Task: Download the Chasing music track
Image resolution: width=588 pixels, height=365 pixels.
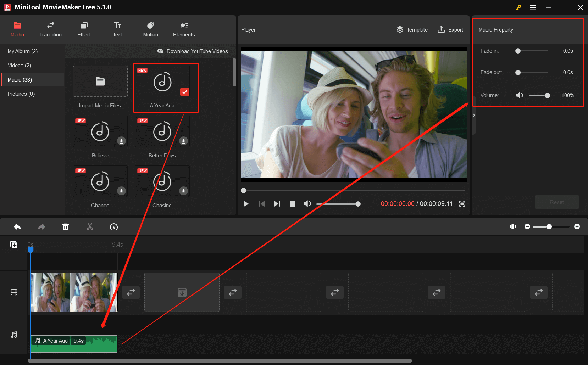Action: (x=183, y=191)
